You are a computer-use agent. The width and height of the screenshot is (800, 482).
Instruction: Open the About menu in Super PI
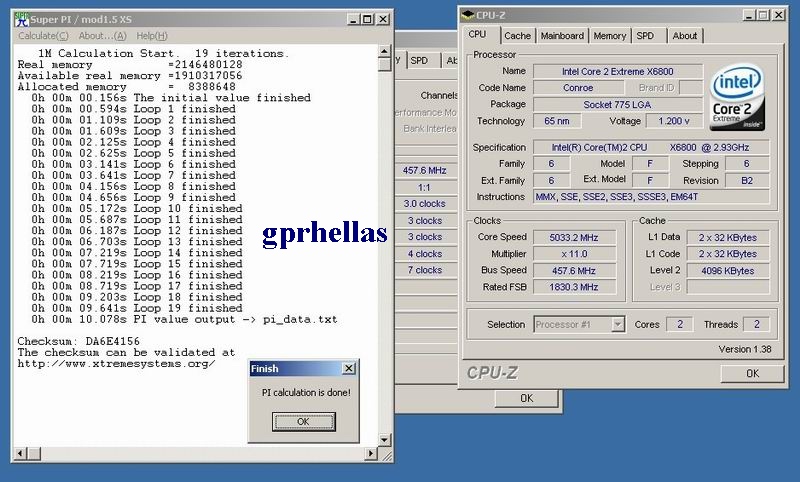tap(102, 36)
